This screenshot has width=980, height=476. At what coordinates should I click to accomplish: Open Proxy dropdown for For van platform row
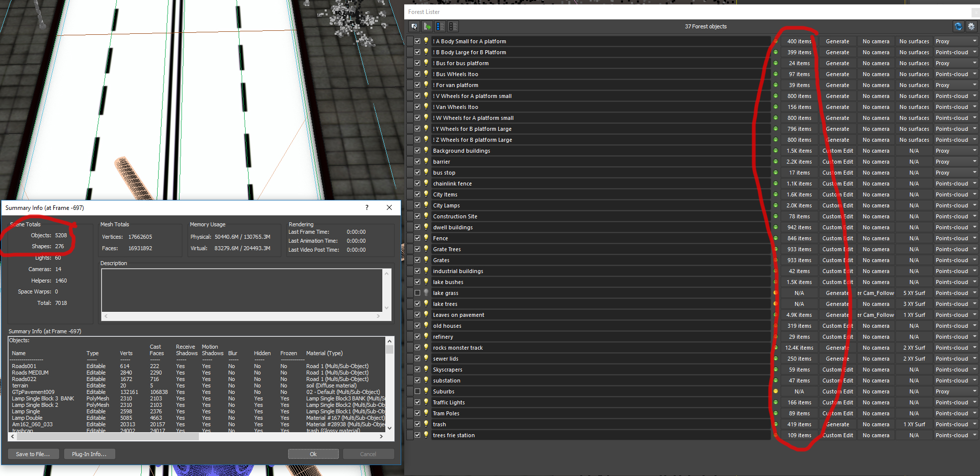click(x=956, y=85)
